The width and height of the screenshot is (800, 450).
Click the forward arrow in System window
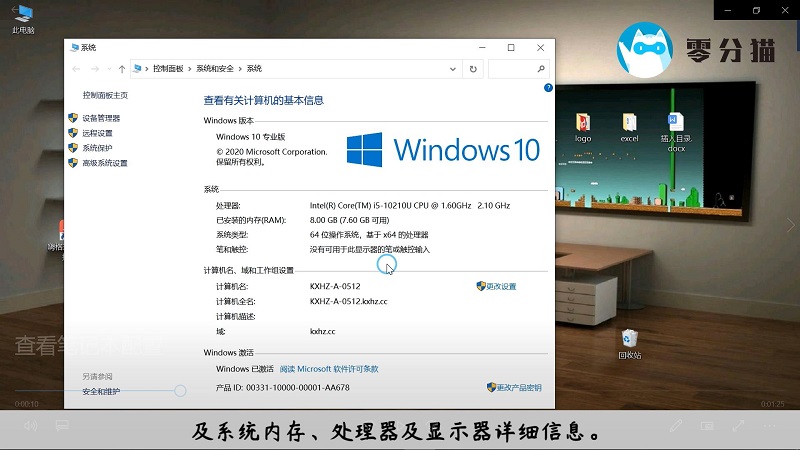tap(95, 69)
